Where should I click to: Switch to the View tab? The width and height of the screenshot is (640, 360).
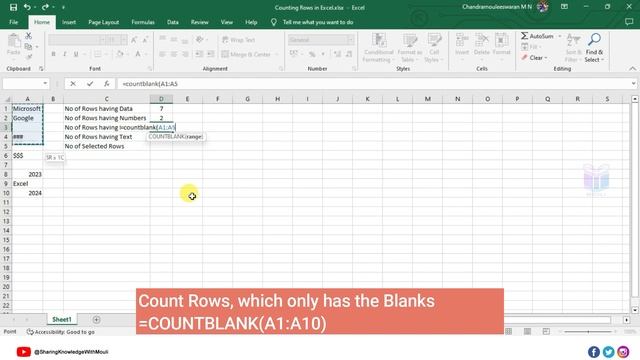(227, 22)
